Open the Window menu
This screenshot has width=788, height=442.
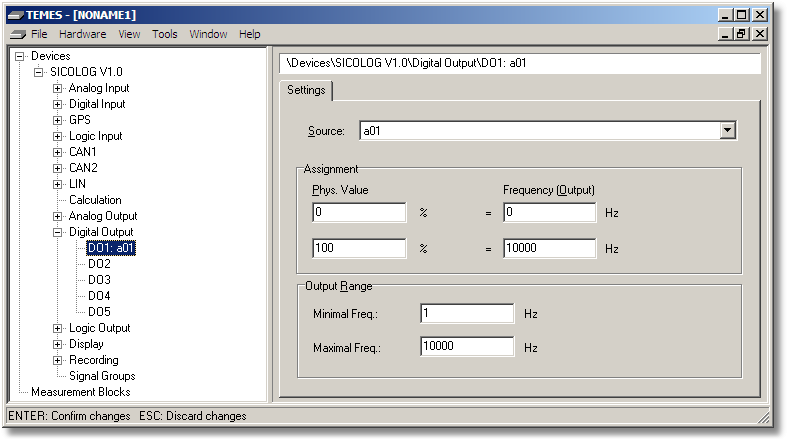208,34
